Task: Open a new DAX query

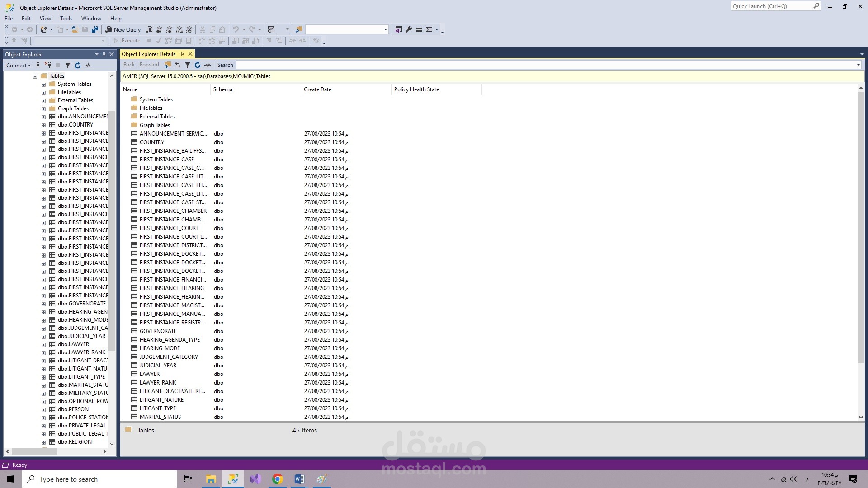Action: [189, 29]
